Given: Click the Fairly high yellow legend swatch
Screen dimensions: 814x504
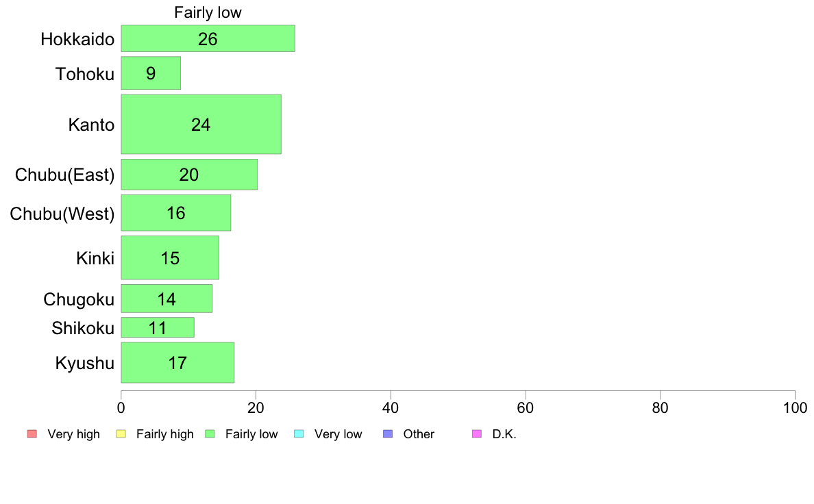Looking at the screenshot, I should point(121,434).
